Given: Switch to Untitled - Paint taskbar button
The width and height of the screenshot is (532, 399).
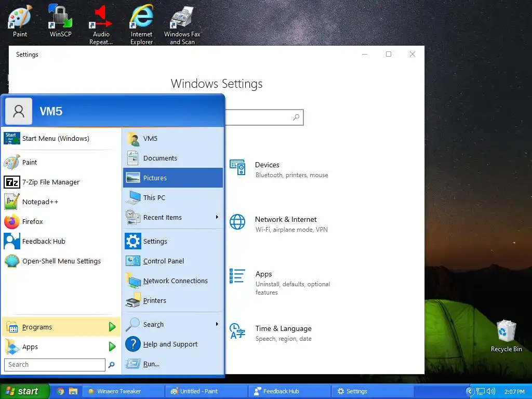Looking at the screenshot, I should coord(206,391).
